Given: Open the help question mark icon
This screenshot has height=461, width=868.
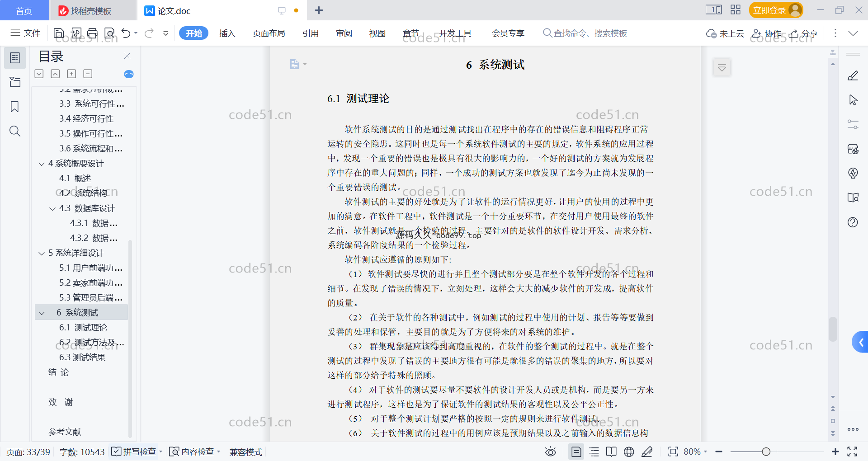Looking at the screenshot, I should [x=853, y=222].
